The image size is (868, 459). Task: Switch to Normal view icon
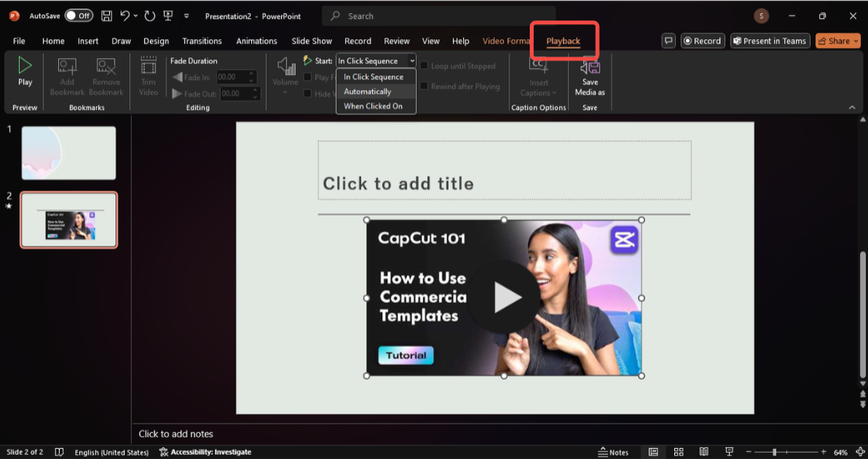653,453
